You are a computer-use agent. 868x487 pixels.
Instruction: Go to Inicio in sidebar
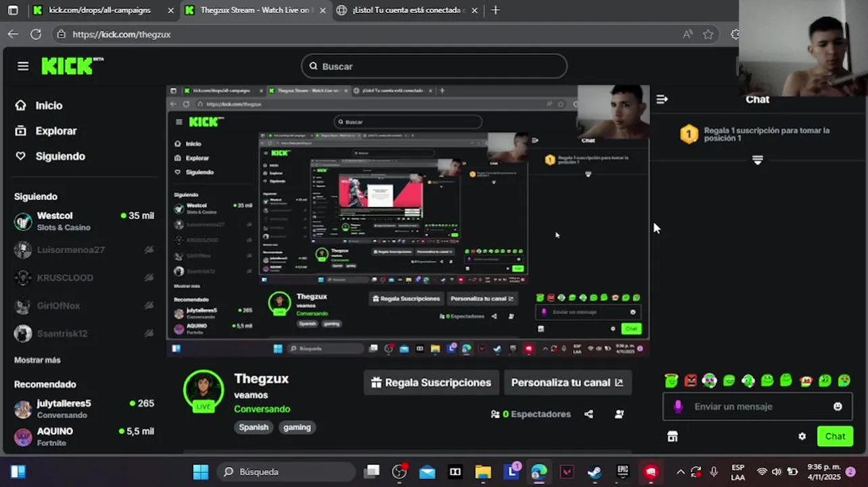[x=41, y=106]
